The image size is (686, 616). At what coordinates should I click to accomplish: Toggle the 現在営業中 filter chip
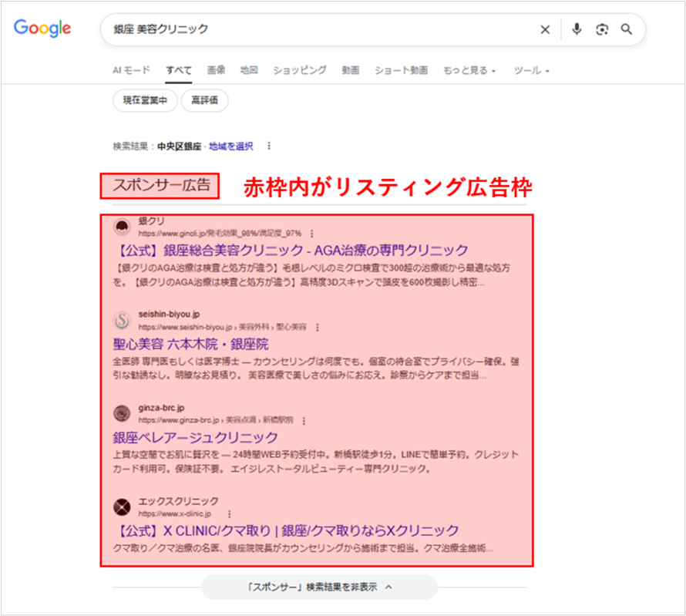(144, 100)
